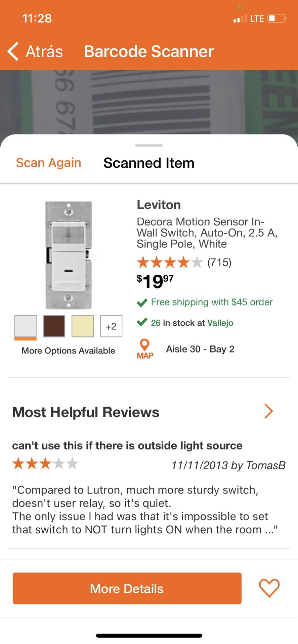
Task: Select Scan Again tab
Action: click(49, 163)
